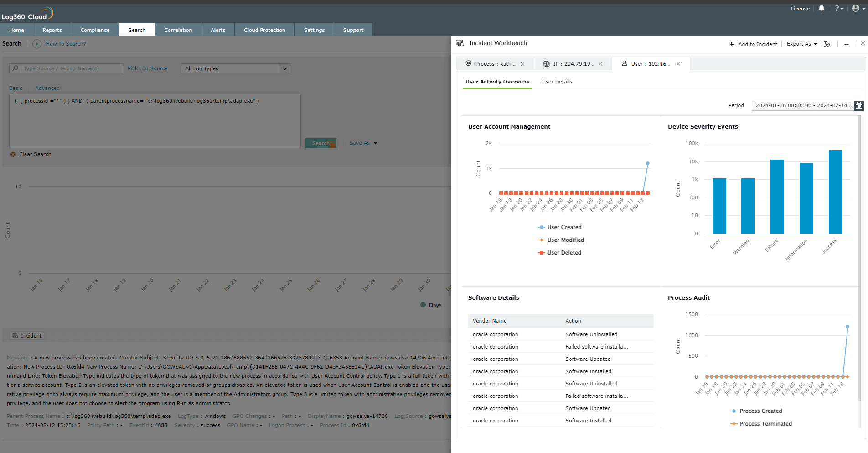Switch to Advanced search mode
The height and width of the screenshot is (453, 868).
pyautogui.click(x=47, y=88)
